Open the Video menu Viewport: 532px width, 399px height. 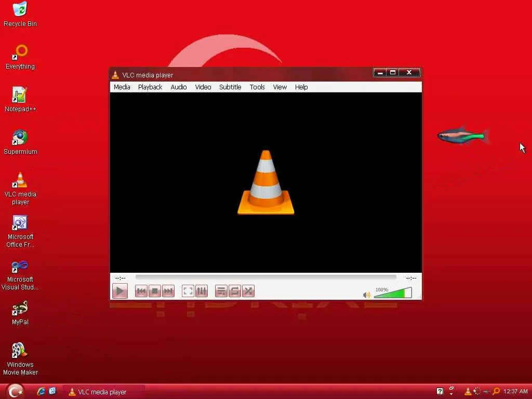point(203,87)
